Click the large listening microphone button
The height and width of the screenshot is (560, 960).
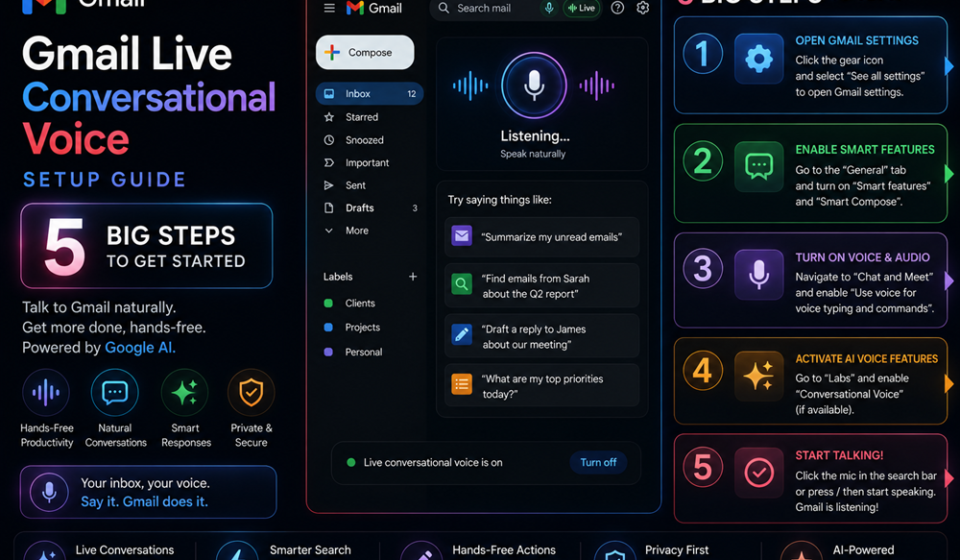[x=534, y=86]
